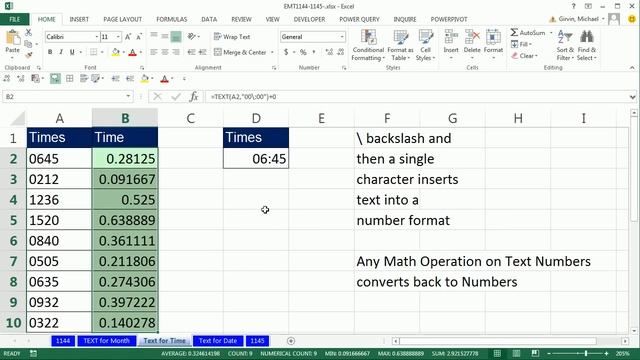Open the Font dialog launcher
Viewport: 640px width, 360px height.
[x=142, y=68]
